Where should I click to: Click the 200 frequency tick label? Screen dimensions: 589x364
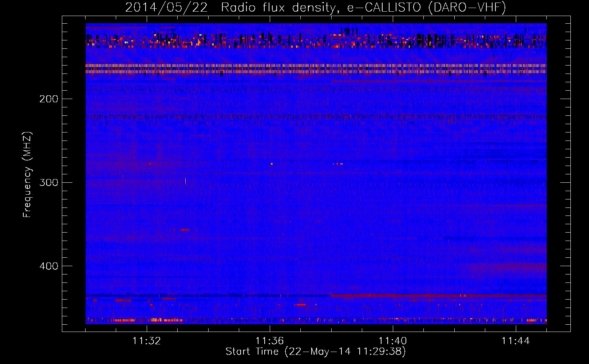(49, 99)
